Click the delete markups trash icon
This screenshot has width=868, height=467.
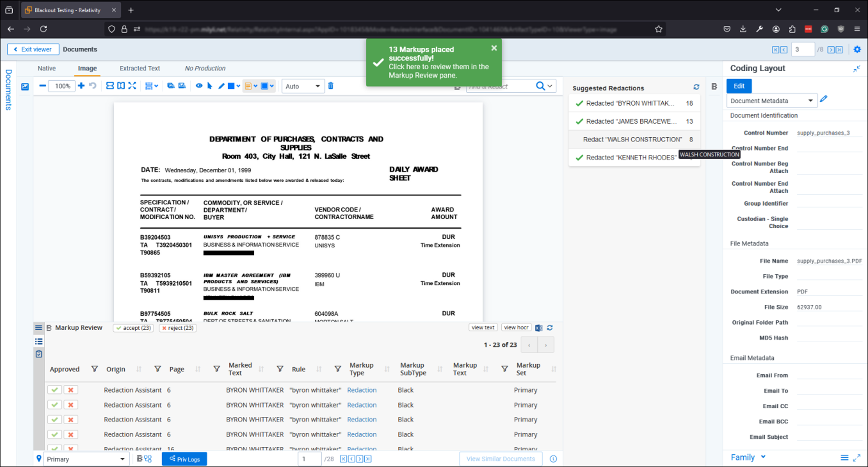coord(330,86)
